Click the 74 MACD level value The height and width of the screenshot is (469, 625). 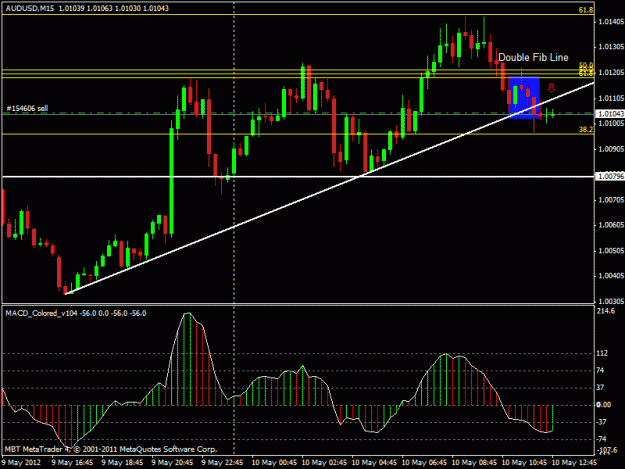[600, 371]
